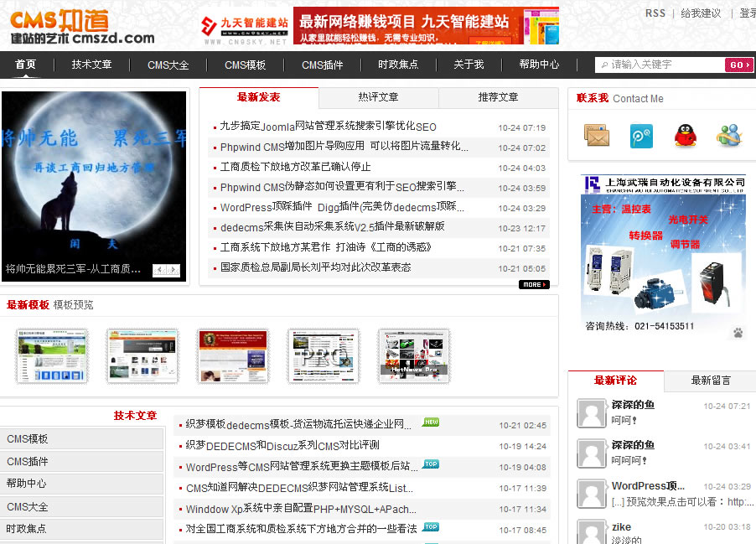
Task: Click the avatar beside the 10-24 03:41 comment
Action: point(591,453)
